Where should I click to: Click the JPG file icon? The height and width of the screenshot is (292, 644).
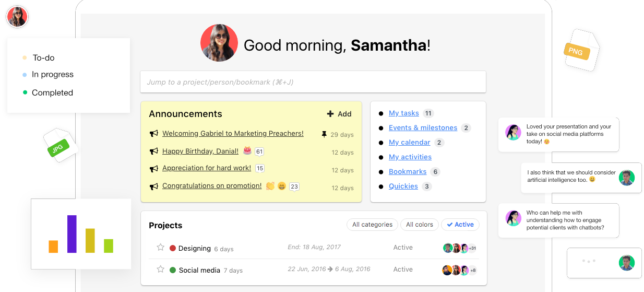point(60,146)
